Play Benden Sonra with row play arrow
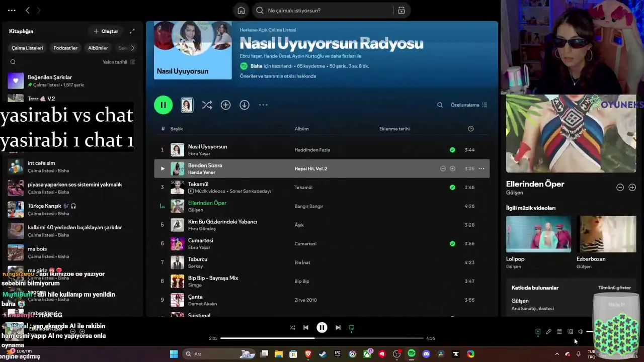The width and height of the screenshot is (644, 362). [162, 168]
